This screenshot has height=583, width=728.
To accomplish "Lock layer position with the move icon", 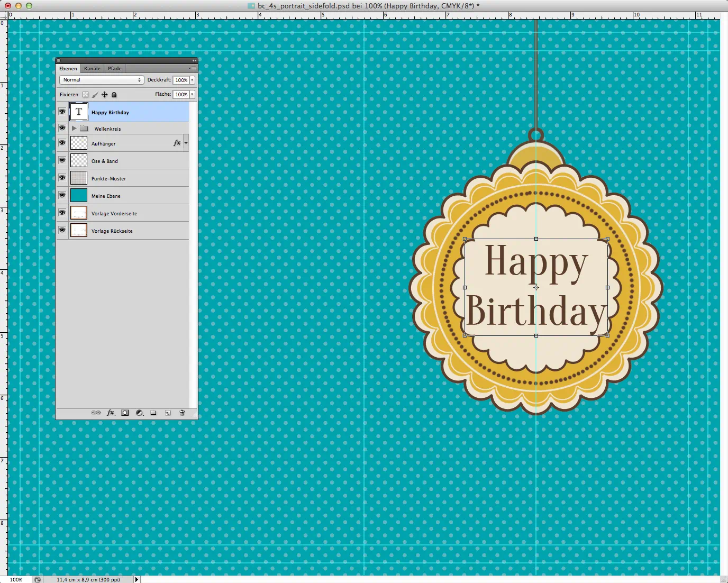I will (104, 95).
